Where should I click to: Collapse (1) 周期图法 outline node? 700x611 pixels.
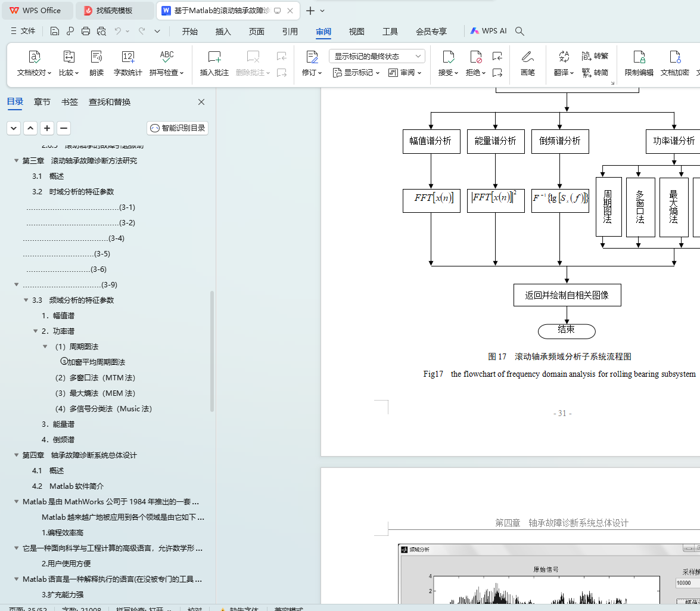pos(45,346)
